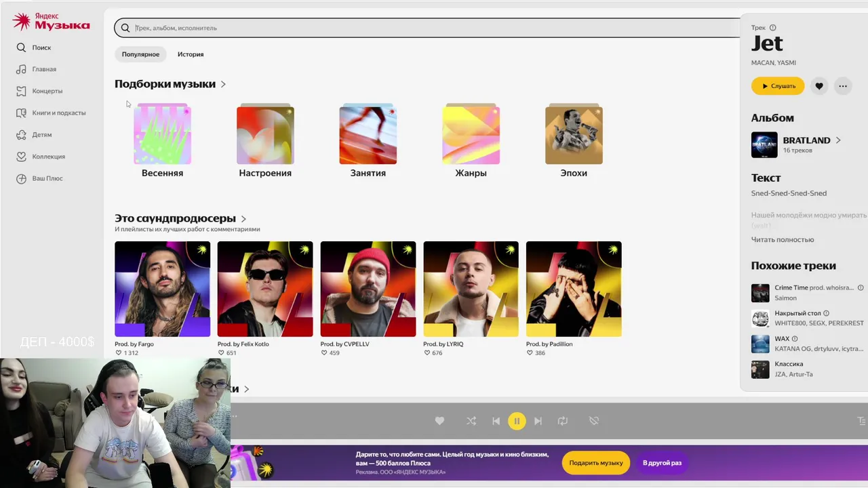Open the BRATLAND album title link
This screenshot has width=868, height=488.
pyautogui.click(x=806, y=140)
